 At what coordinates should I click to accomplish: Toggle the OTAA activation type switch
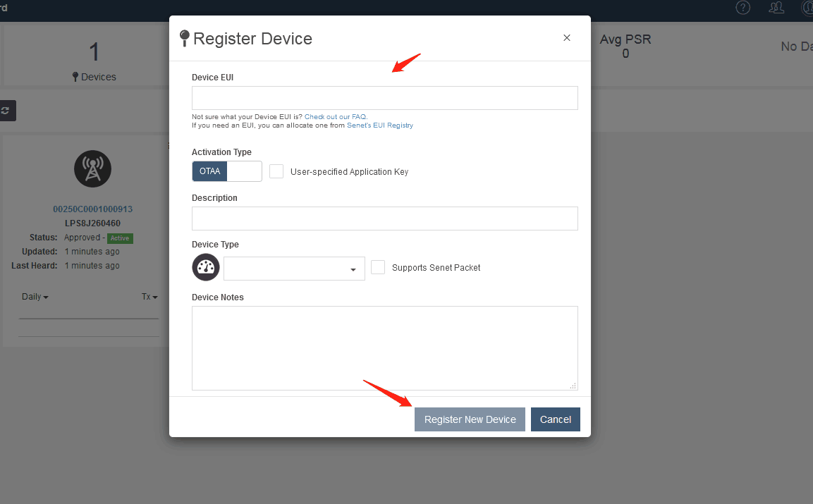coord(226,171)
